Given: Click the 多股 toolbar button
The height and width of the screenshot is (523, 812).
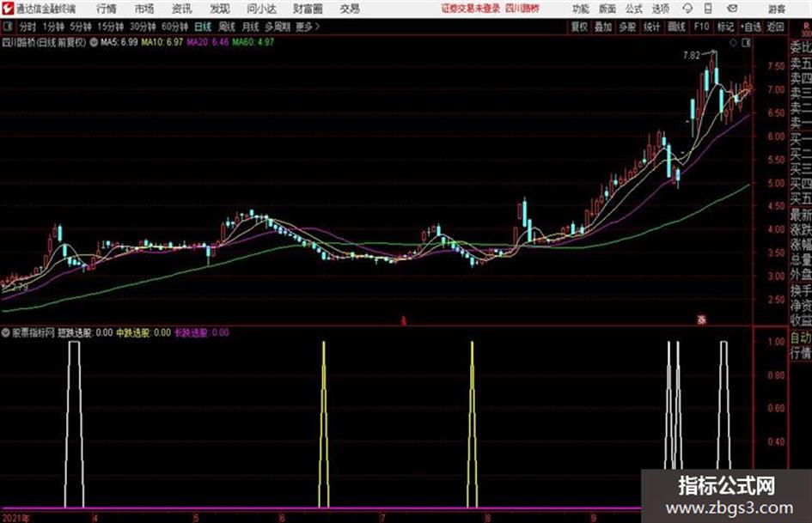Looking at the screenshot, I should point(627,27).
